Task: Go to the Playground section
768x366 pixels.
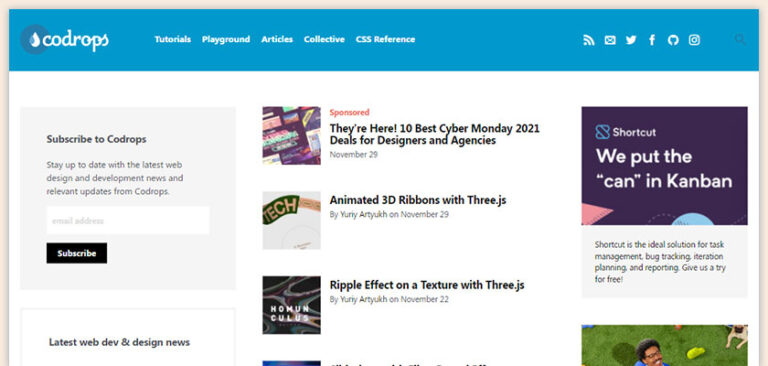Action: pyautogui.click(x=226, y=39)
